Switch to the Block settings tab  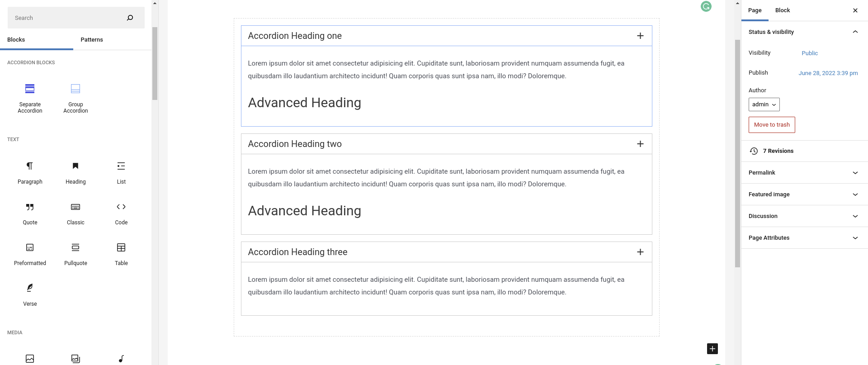coord(783,10)
